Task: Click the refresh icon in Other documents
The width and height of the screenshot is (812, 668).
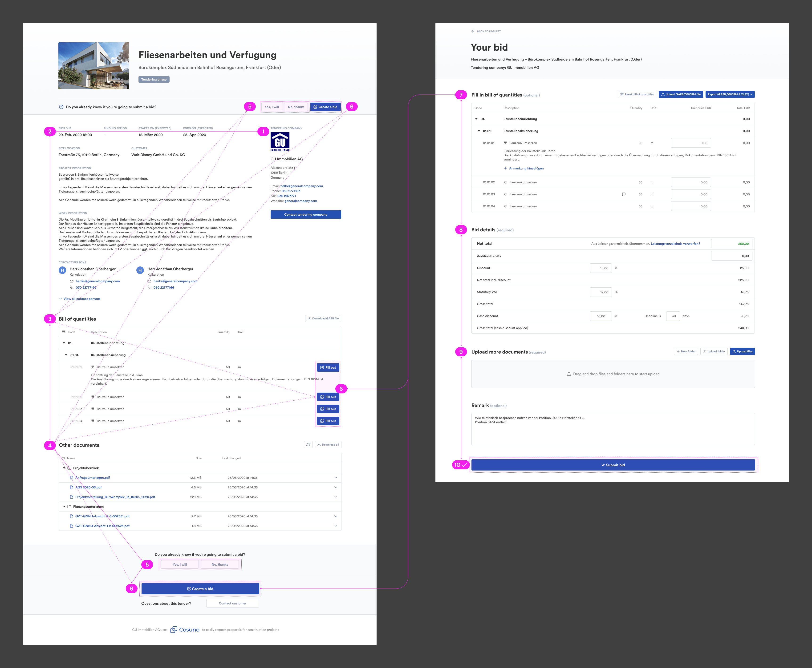Action: click(x=308, y=444)
